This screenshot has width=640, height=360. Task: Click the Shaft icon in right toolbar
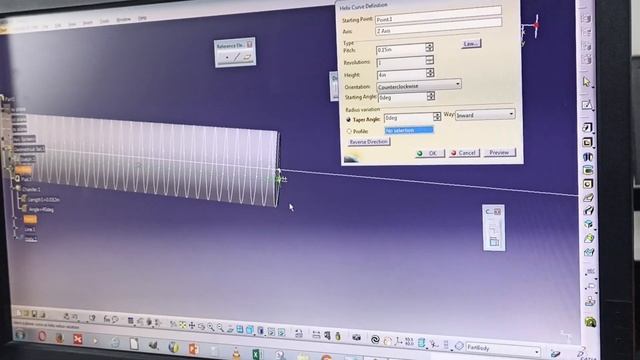click(x=588, y=157)
